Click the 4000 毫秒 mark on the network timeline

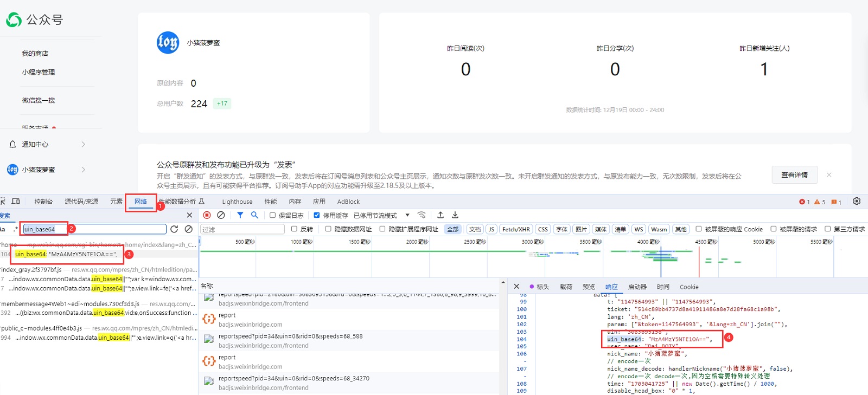tap(648, 242)
